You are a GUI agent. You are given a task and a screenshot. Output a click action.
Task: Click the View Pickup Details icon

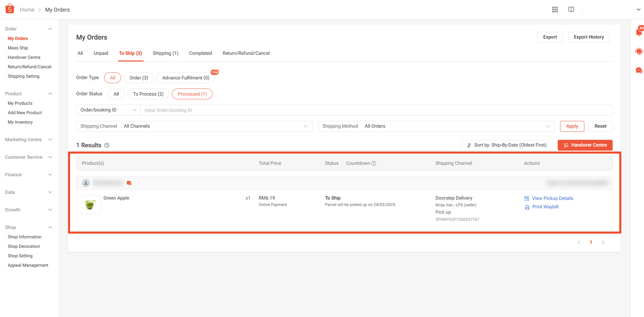[x=527, y=198]
